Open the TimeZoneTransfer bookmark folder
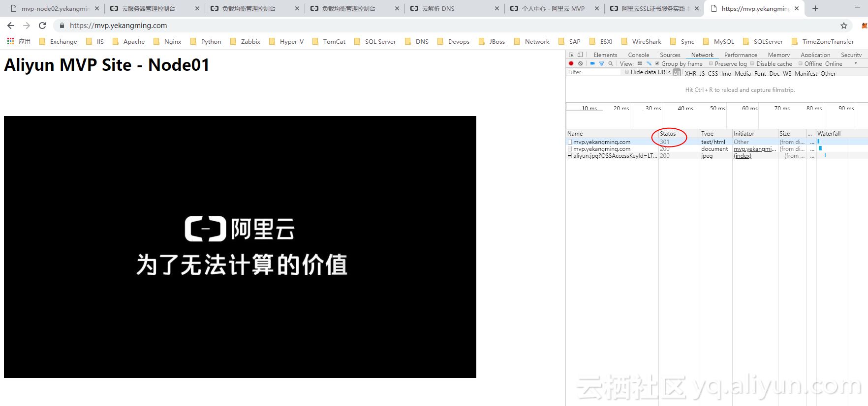868x406 pixels. pyautogui.click(x=822, y=41)
